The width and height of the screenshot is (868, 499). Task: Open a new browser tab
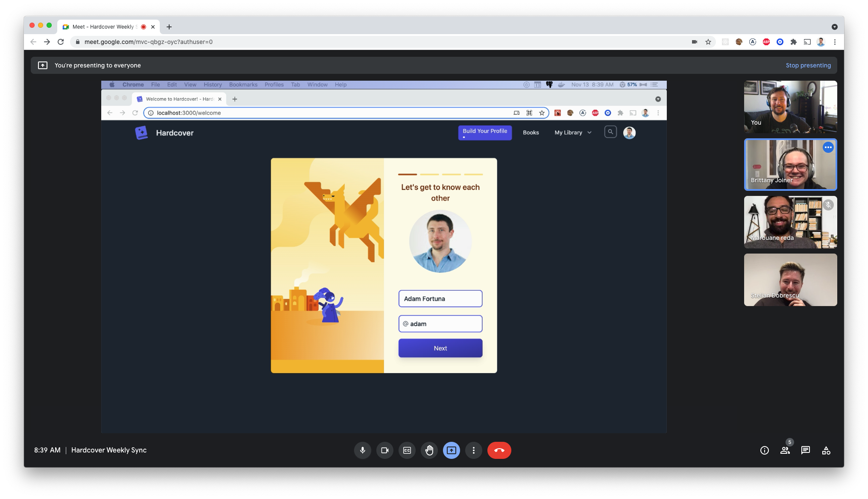169,27
